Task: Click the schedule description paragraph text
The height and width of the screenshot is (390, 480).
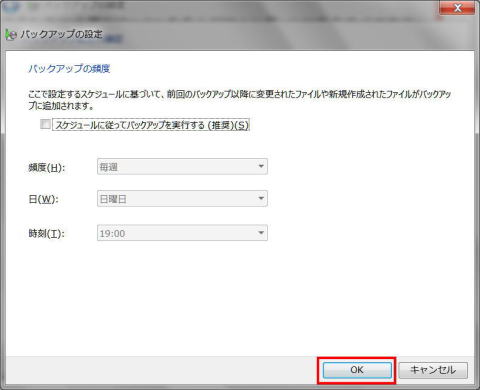Action: (240, 100)
